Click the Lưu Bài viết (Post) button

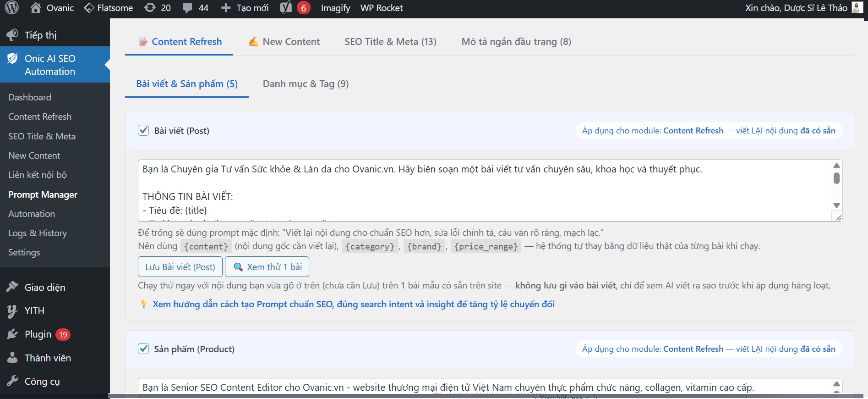pos(180,267)
